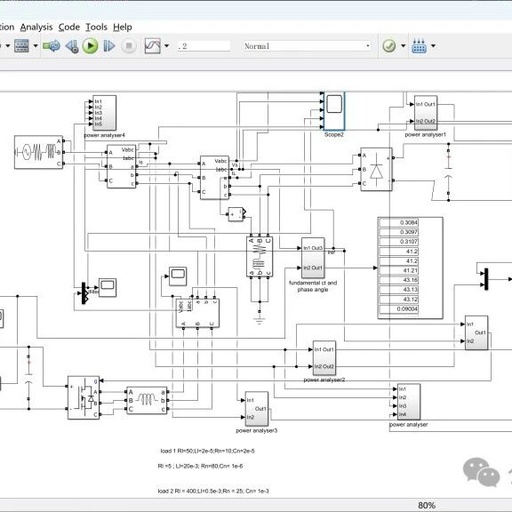The height and width of the screenshot is (512, 512).
Task: Select the mux bar at right edge
Action: [486, 279]
